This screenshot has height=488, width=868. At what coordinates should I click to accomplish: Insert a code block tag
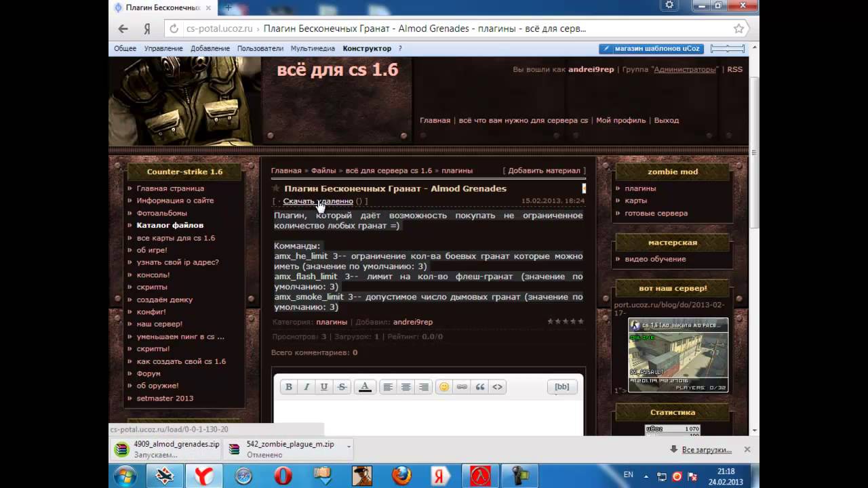click(x=497, y=387)
